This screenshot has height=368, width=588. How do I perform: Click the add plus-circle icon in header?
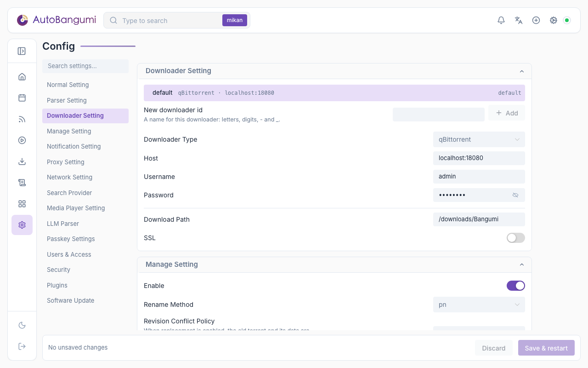[536, 20]
